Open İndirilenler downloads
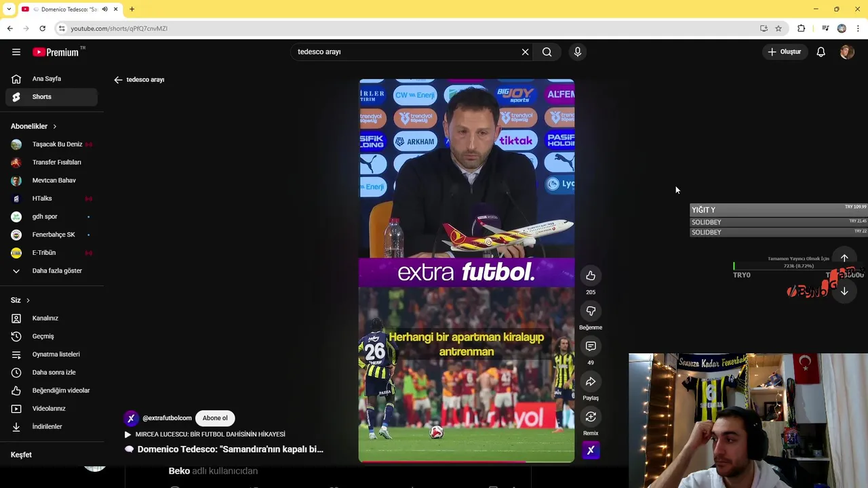Screen dimensions: 868x488 click(x=52, y=427)
